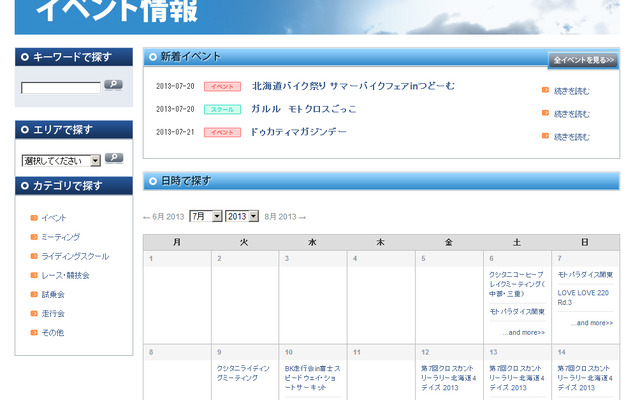This screenshot has height=400, width=640.
Task: Open ガルル モトクロスごっこ event link
Action: pyautogui.click(x=303, y=109)
